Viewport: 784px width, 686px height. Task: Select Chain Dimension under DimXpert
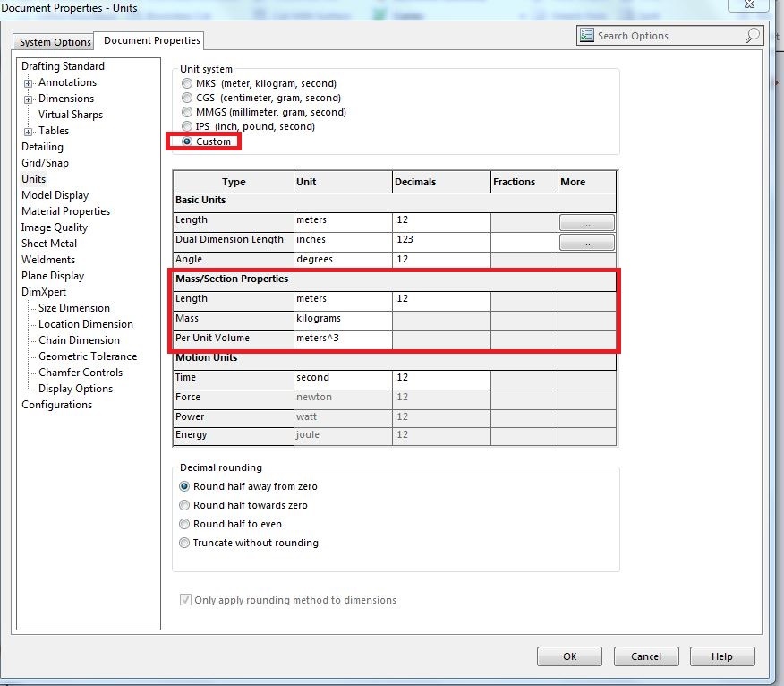pyautogui.click(x=79, y=340)
